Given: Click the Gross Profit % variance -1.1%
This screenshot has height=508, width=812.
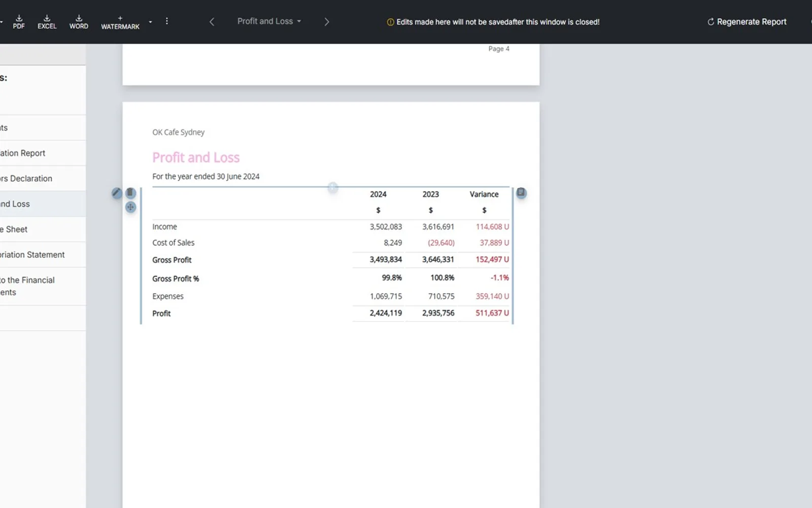Looking at the screenshot, I should coord(499,278).
